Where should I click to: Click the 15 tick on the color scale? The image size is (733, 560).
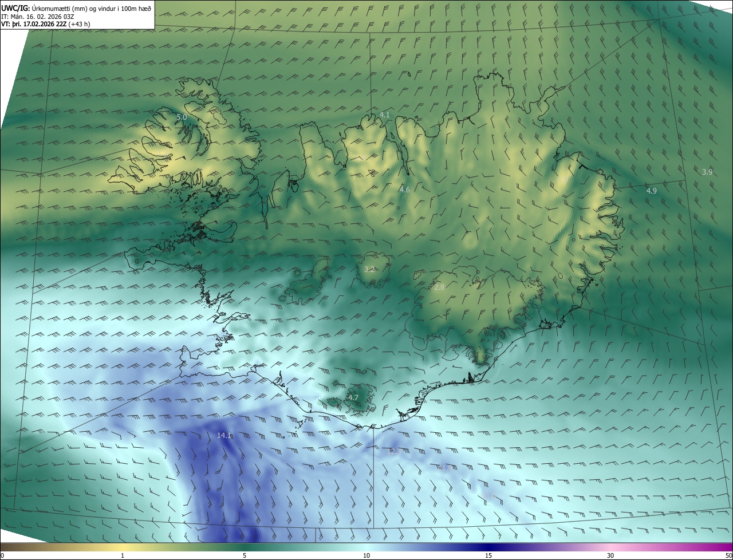click(x=488, y=556)
